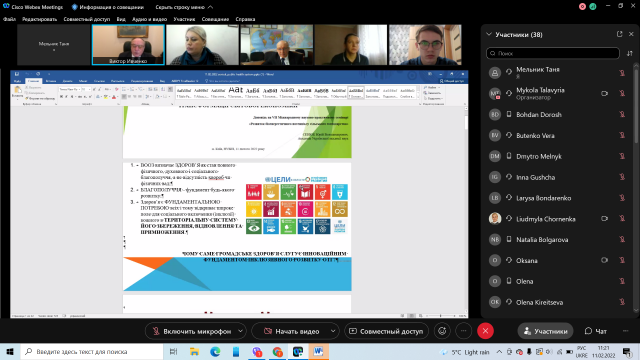Click the sort participants icon
Viewport: 640px width, 360px height.
pos(630,53)
